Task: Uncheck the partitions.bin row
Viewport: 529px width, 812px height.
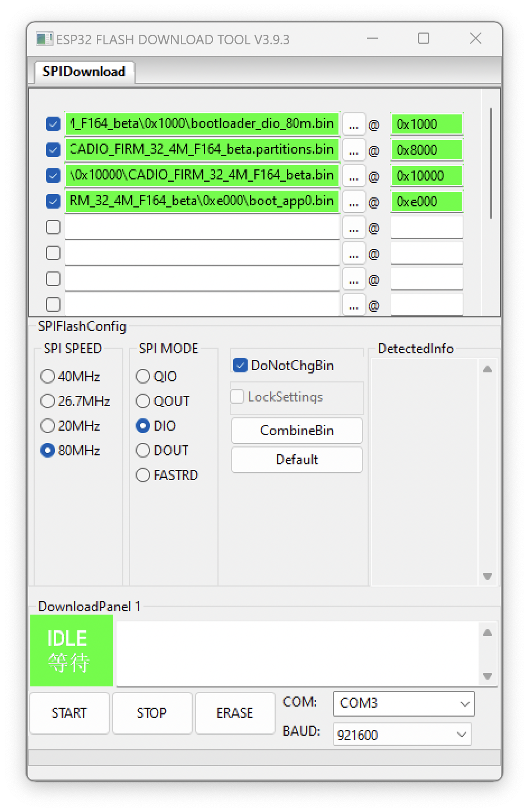Action: point(53,150)
